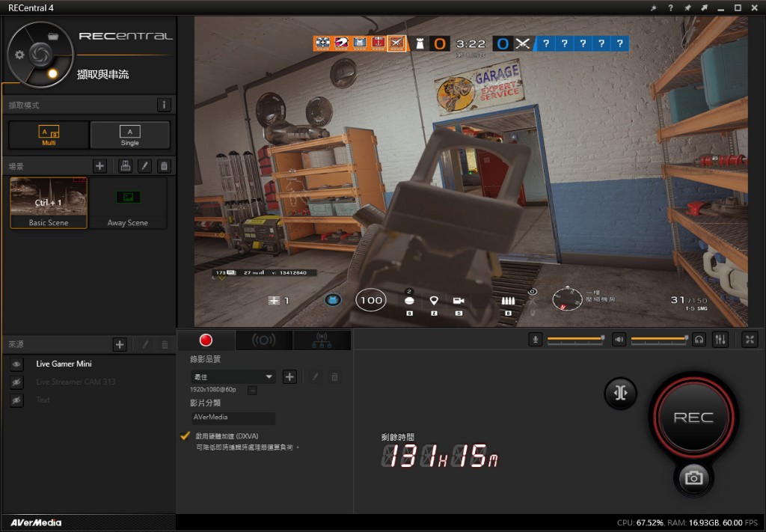
Task: Switch to the record tab
Action: pos(206,340)
